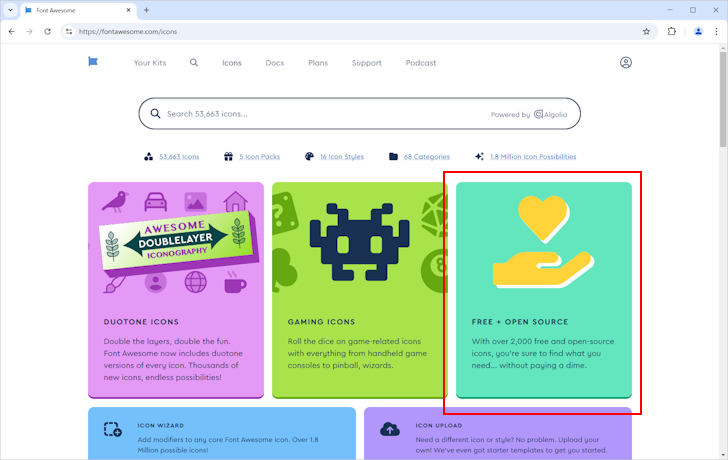
Task: Click the Icon Upload cloud icon
Action: (390, 429)
